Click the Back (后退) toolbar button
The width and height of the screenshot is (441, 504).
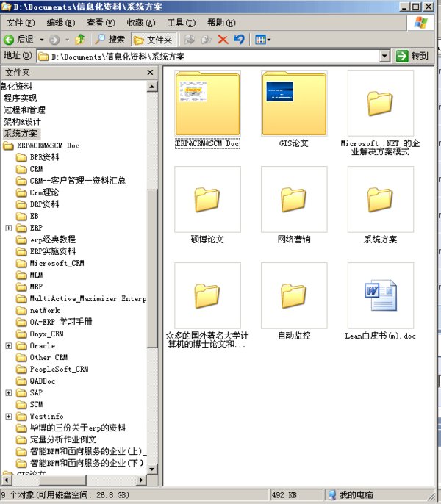point(19,39)
